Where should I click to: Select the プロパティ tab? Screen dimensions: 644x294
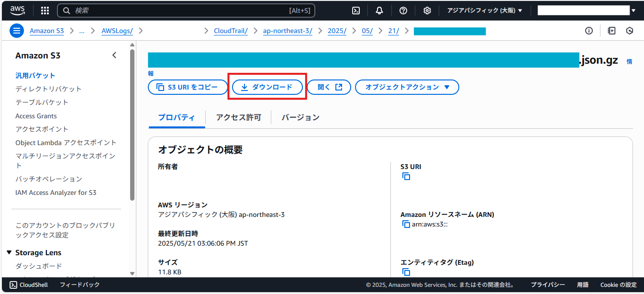click(177, 117)
